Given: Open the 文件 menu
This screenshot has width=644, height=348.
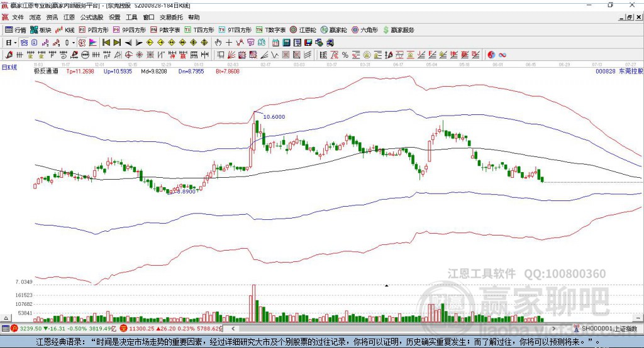Looking at the screenshot, I should [18, 17].
